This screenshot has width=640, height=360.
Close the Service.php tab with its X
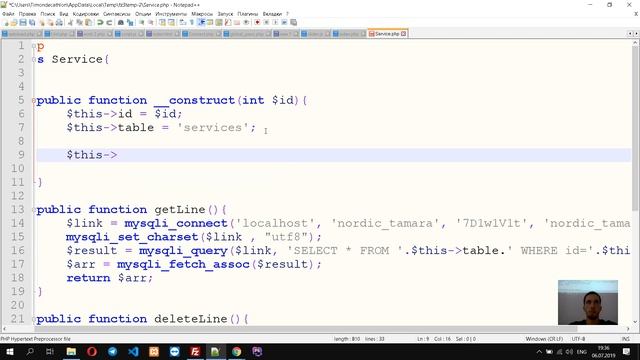tap(404, 33)
